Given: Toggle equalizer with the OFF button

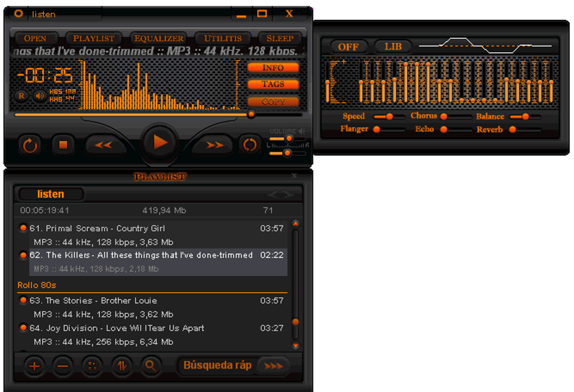Looking at the screenshot, I should (348, 47).
